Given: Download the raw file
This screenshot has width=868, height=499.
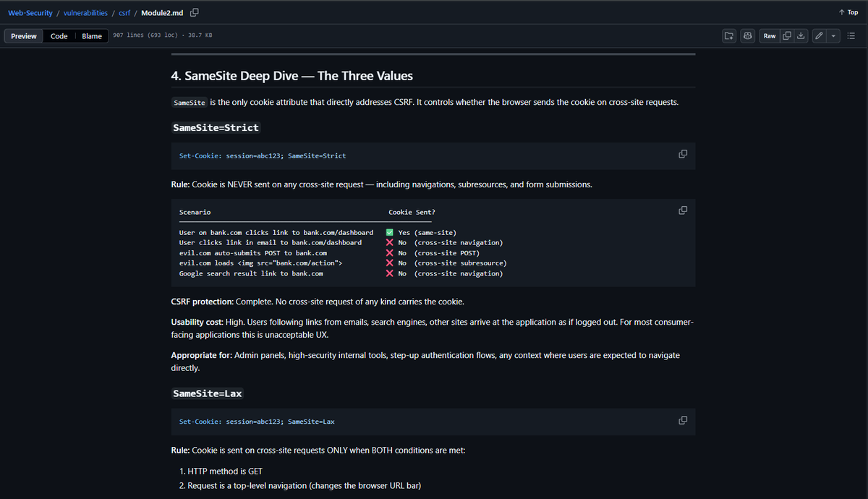Looking at the screenshot, I should [x=801, y=36].
